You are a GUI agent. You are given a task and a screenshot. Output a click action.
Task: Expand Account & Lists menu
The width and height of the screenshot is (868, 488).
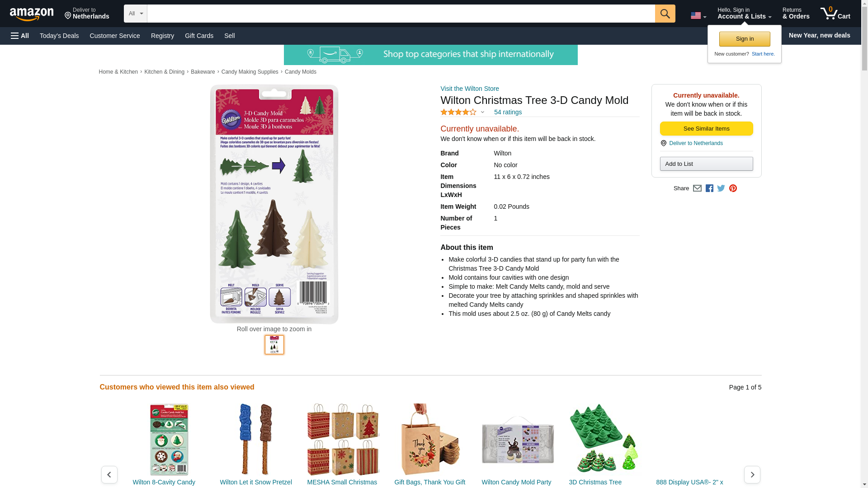(744, 14)
